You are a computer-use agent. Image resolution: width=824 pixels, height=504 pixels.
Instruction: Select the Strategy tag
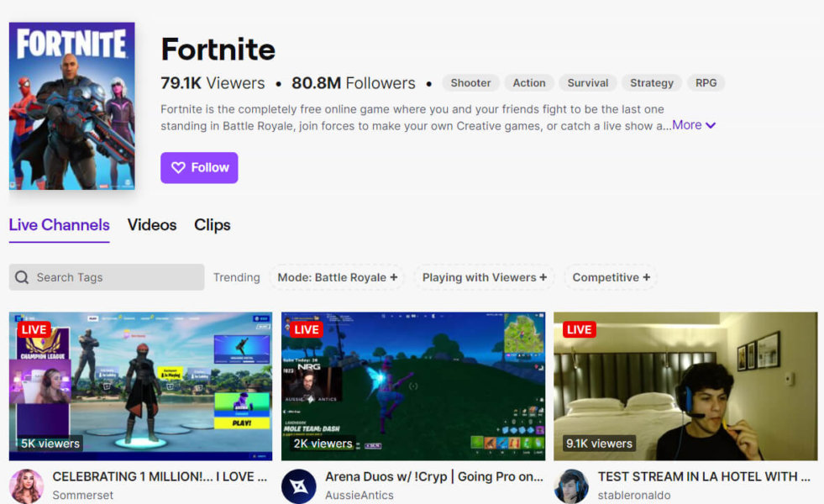tap(652, 83)
